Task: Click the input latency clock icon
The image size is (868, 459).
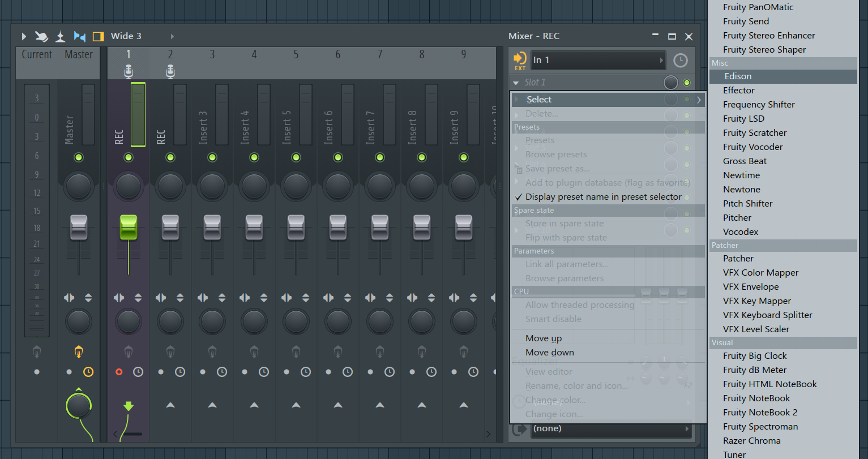Action: point(681,60)
